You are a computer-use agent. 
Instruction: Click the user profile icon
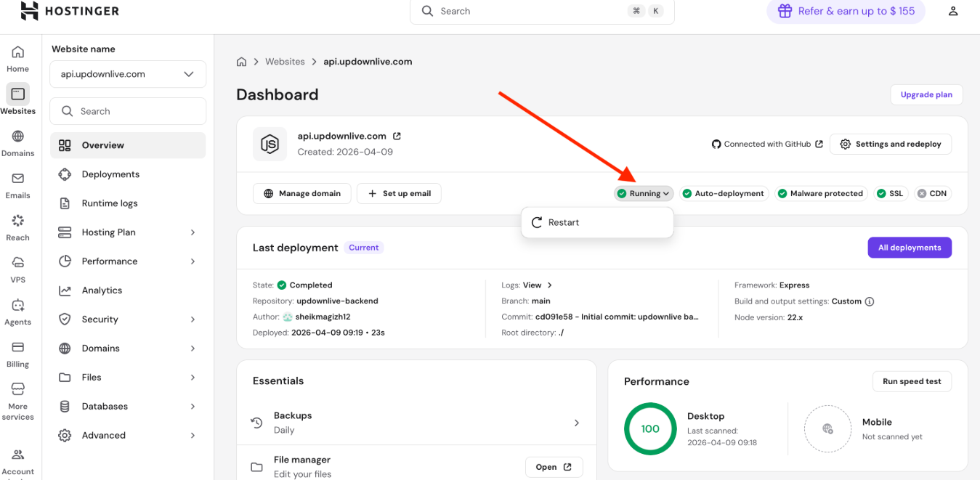coord(953,11)
